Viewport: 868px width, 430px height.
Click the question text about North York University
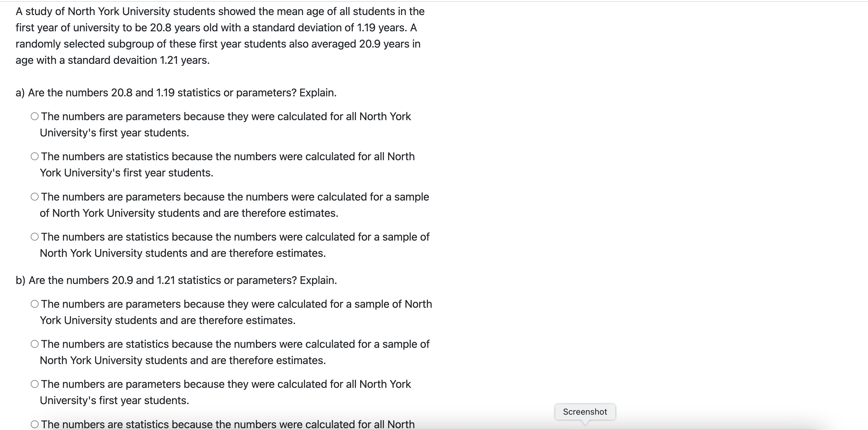point(219,35)
